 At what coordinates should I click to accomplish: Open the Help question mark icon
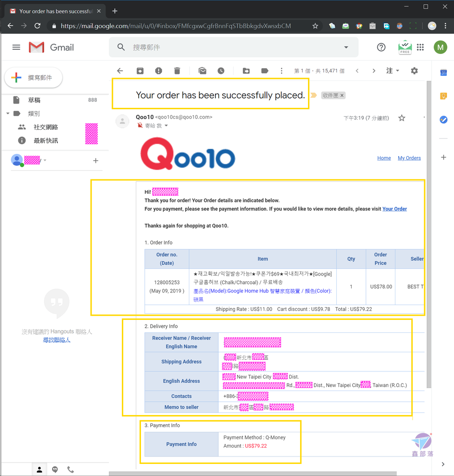coord(381,47)
